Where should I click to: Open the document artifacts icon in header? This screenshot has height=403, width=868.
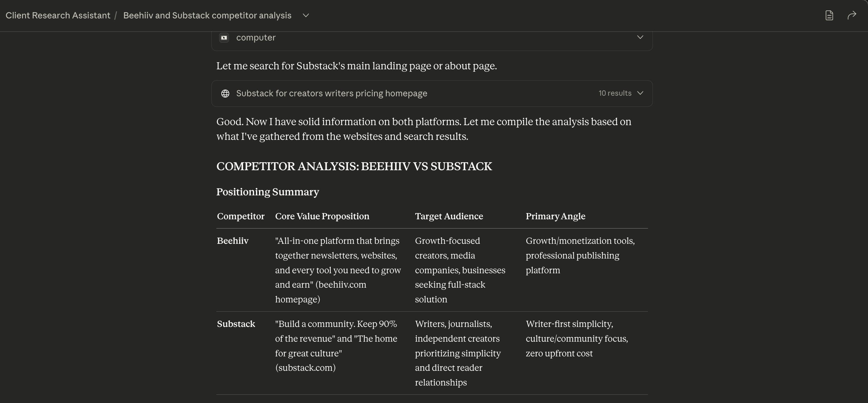tap(829, 16)
